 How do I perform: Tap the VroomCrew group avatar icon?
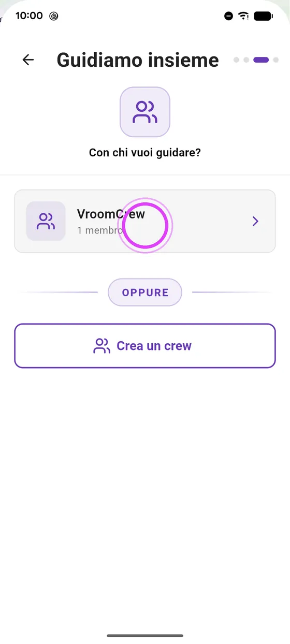[46, 221]
